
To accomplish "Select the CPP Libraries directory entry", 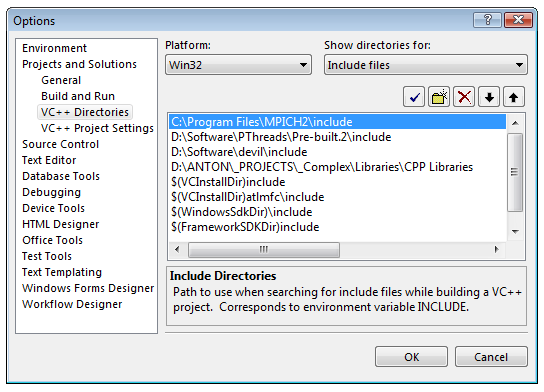I will [337, 167].
